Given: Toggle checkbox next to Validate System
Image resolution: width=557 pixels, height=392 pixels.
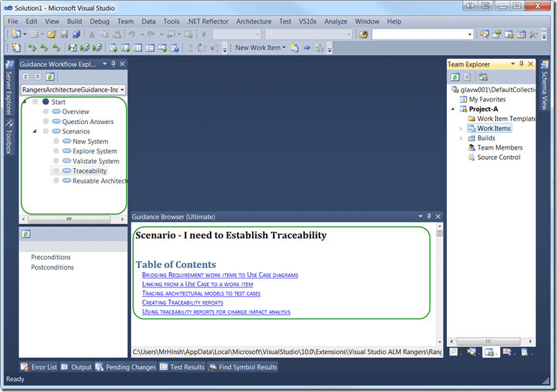Looking at the screenshot, I should 56,161.
